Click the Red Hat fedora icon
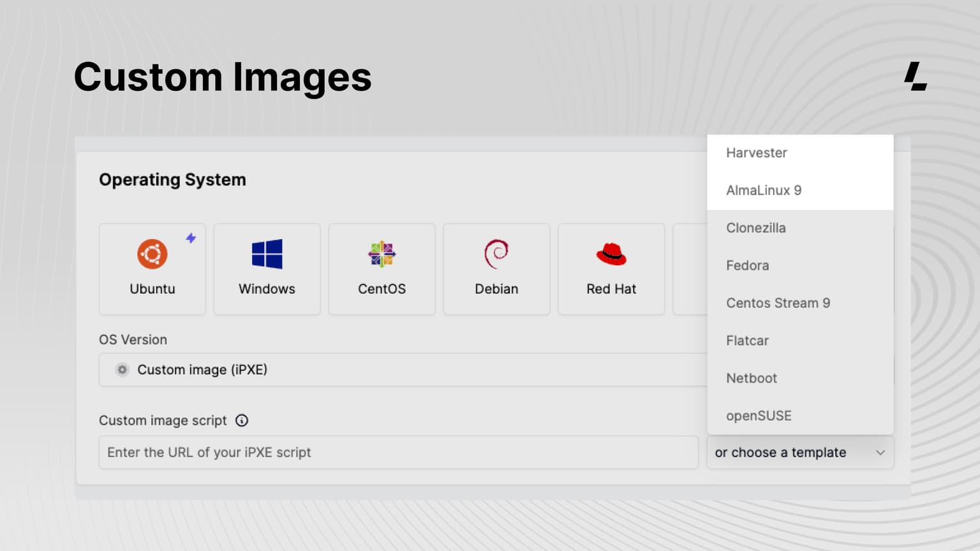The image size is (980, 551). coord(611,253)
